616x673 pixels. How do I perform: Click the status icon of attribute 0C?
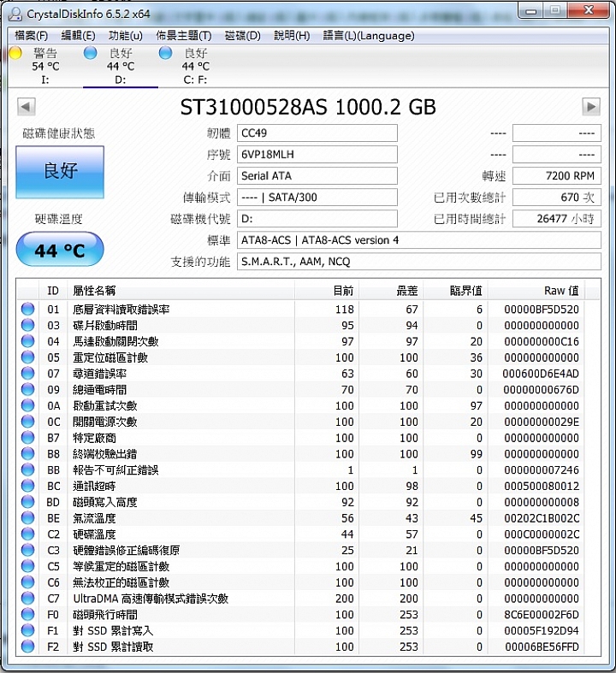point(28,422)
